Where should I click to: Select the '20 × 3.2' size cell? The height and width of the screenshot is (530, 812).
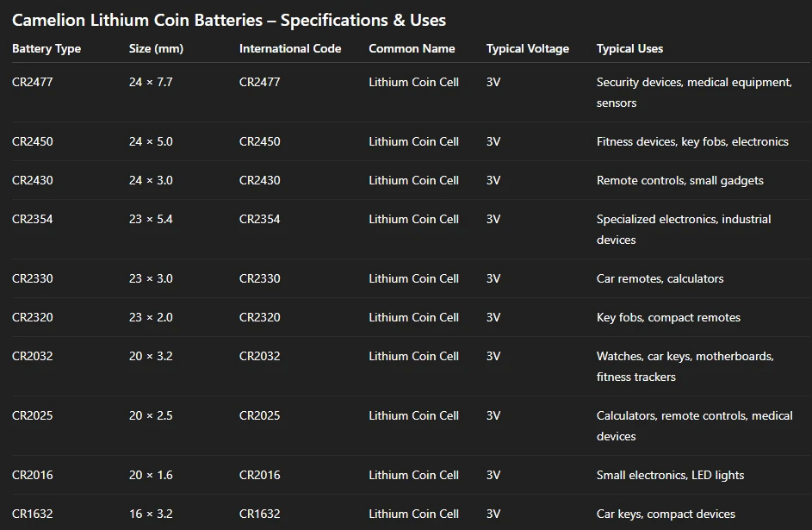click(x=151, y=356)
